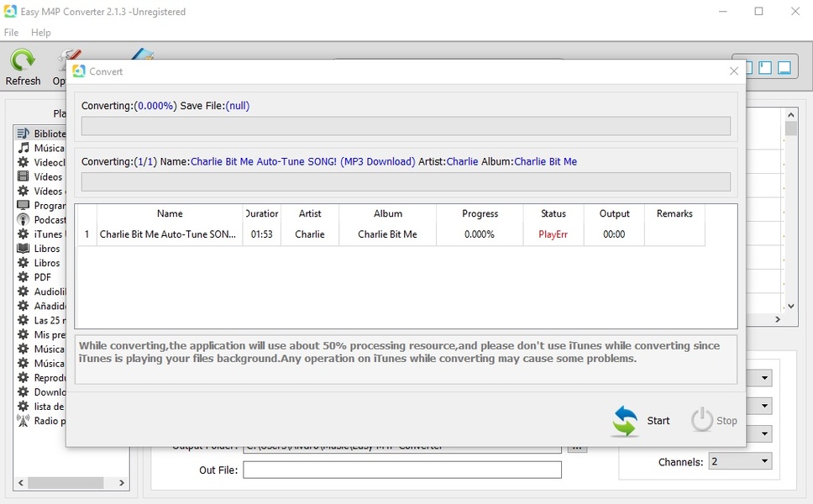Screen dimensions: 813x504
Task: Click the 01:53 duration cell
Action: click(x=262, y=234)
